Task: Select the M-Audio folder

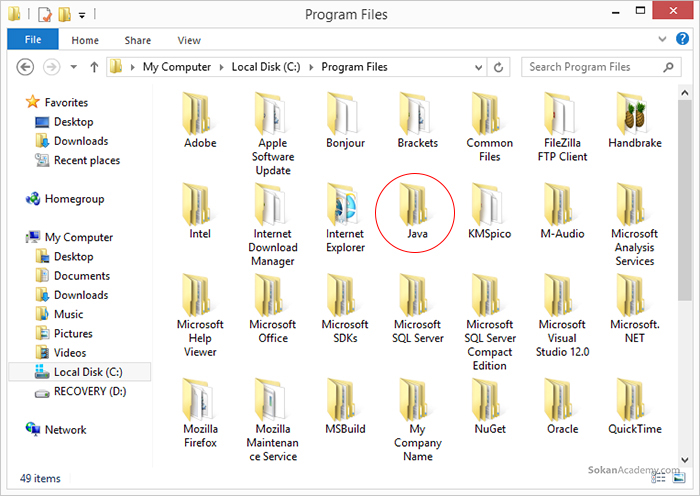Action: pyautogui.click(x=562, y=212)
